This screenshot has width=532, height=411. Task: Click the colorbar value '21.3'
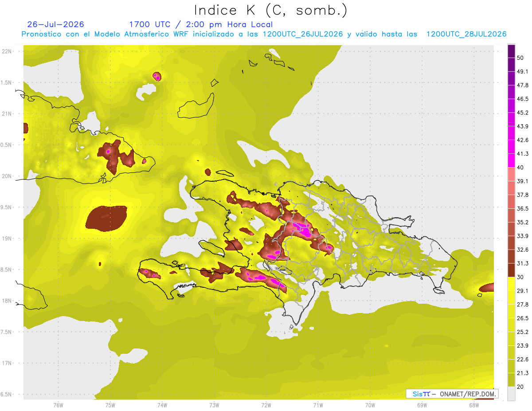pyautogui.click(x=523, y=373)
